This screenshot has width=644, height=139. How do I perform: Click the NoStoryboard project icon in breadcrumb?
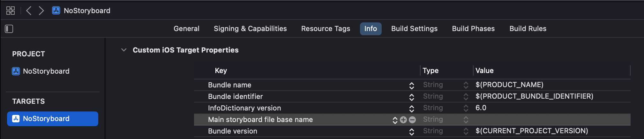(x=56, y=11)
